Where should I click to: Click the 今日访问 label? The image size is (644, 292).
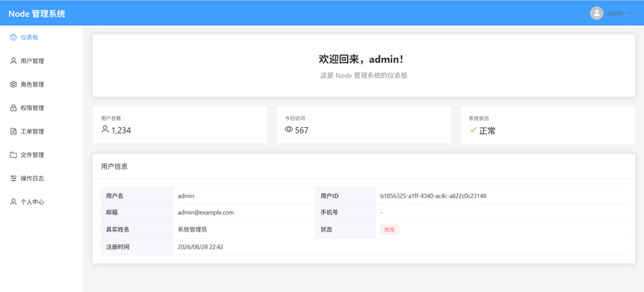click(x=295, y=118)
